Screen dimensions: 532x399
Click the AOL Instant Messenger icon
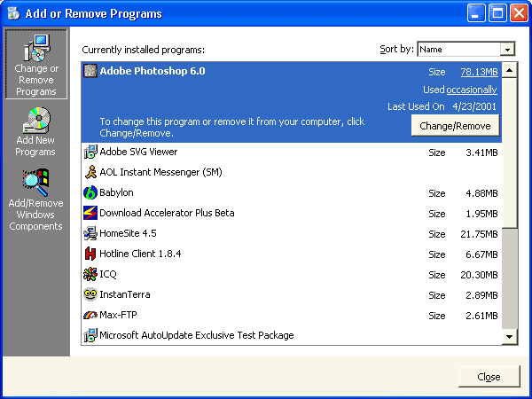pos(90,172)
